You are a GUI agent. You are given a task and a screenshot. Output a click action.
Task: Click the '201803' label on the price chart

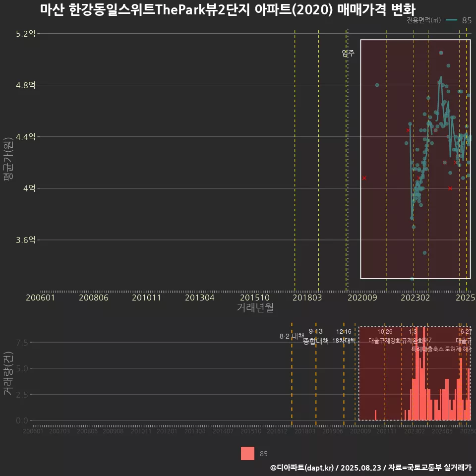point(307,297)
